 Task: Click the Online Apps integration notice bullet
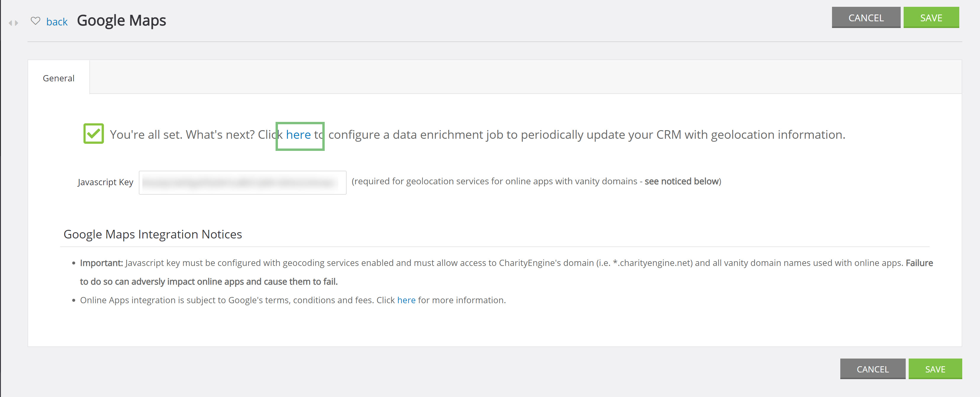[x=292, y=300]
